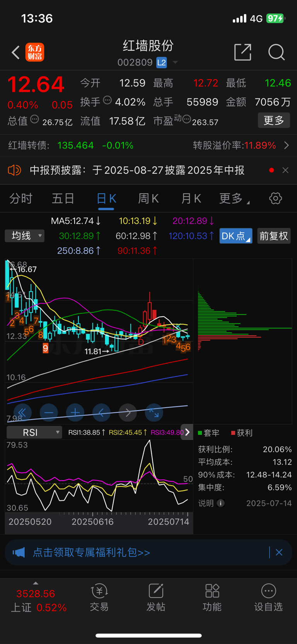Move chart left one step

pos(101,413)
